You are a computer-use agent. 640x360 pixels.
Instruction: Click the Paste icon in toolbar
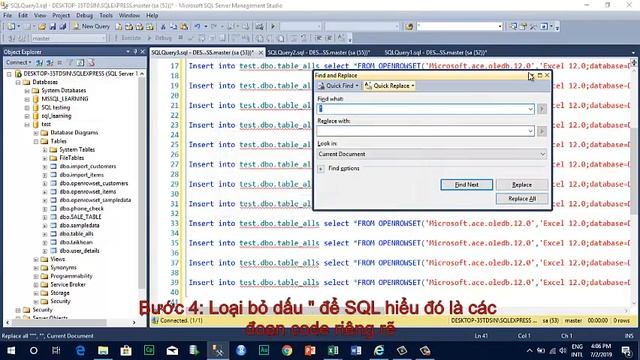tap(184, 27)
